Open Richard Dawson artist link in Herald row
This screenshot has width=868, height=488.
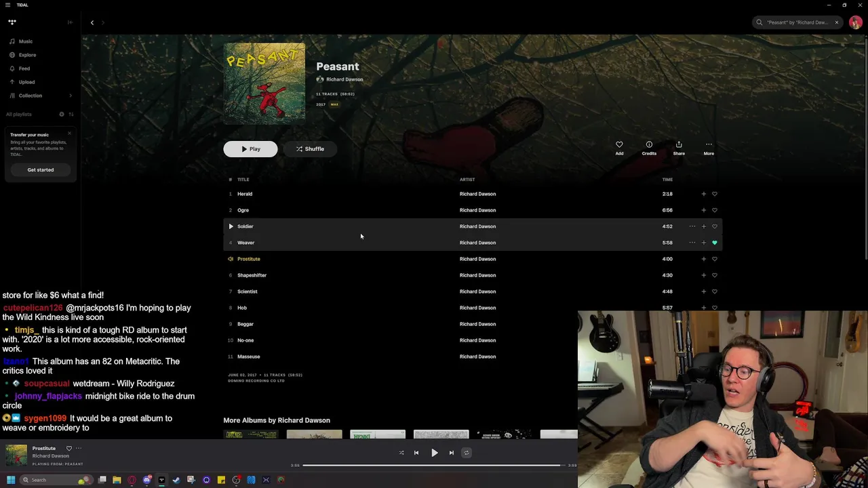pos(477,194)
